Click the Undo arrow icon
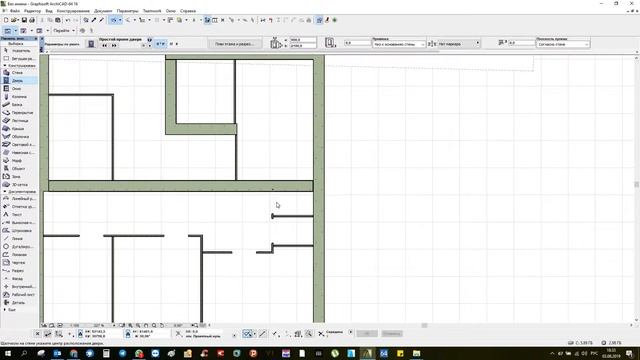The image size is (640, 360). pyautogui.click(x=68, y=20)
